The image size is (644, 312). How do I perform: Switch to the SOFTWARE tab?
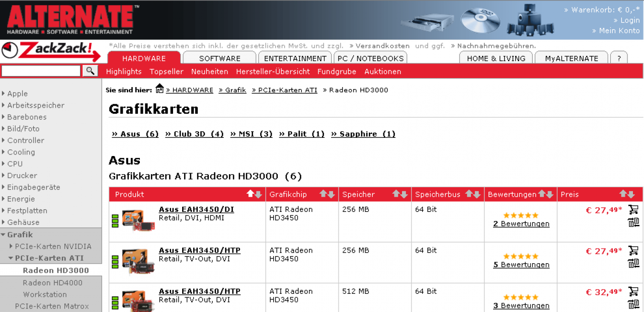(x=220, y=58)
